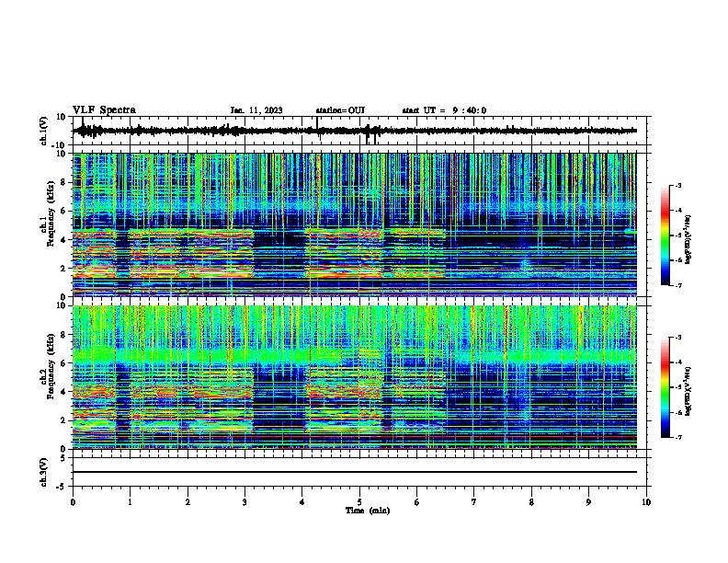Click the "ch.3(V)" axis label

(44, 473)
